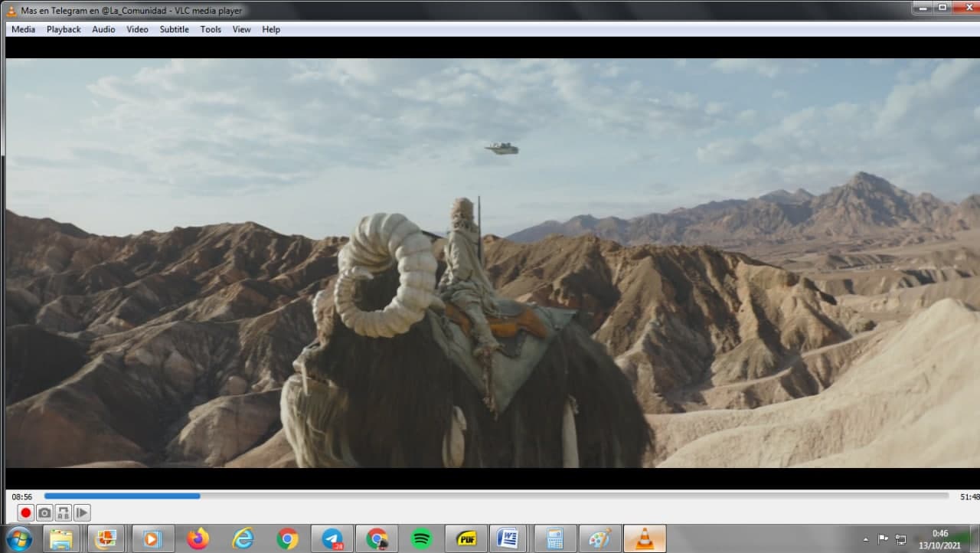Seek within the playback progress bar
This screenshot has width=980, height=553.
coord(496,496)
